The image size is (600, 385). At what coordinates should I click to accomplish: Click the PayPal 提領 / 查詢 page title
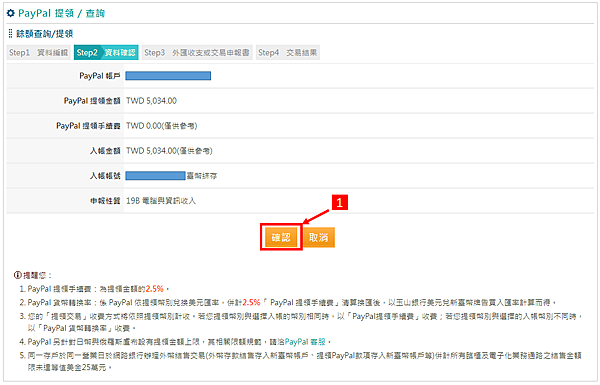61,13
